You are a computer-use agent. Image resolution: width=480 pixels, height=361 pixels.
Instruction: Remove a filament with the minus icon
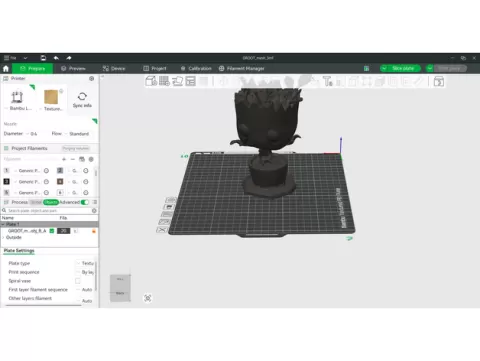73,159
